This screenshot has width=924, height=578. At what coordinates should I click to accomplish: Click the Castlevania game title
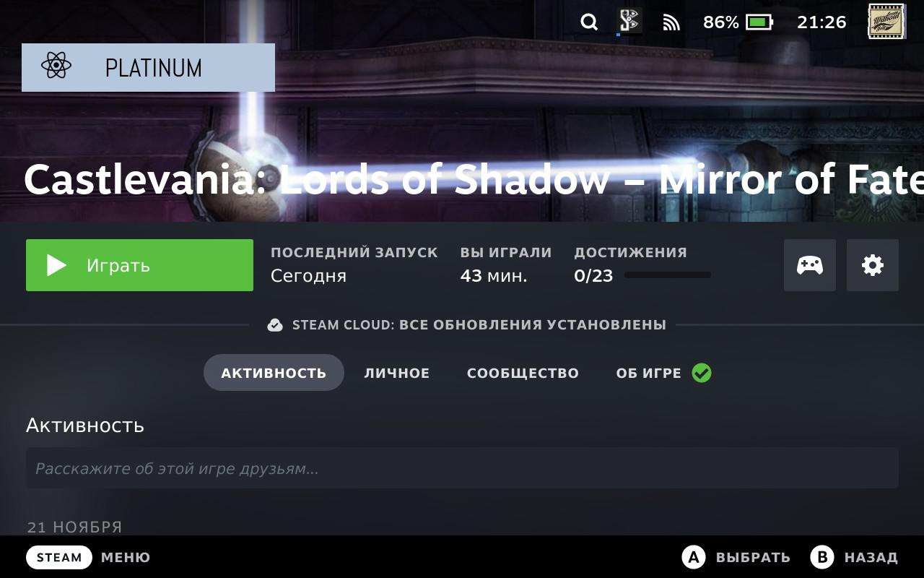click(474, 179)
